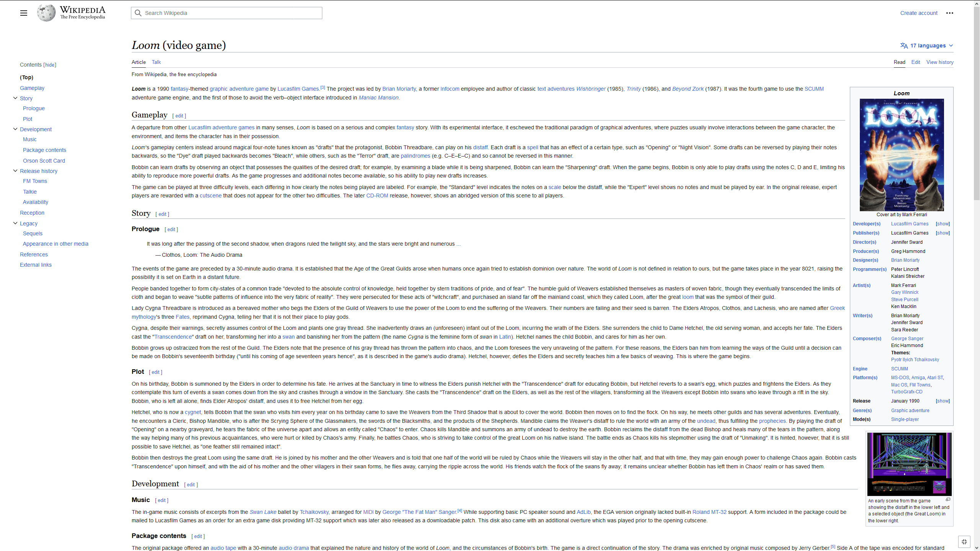The height and width of the screenshot is (551, 980).
Task: Click the Wikipedia globe logo
Action: pos(46,13)
